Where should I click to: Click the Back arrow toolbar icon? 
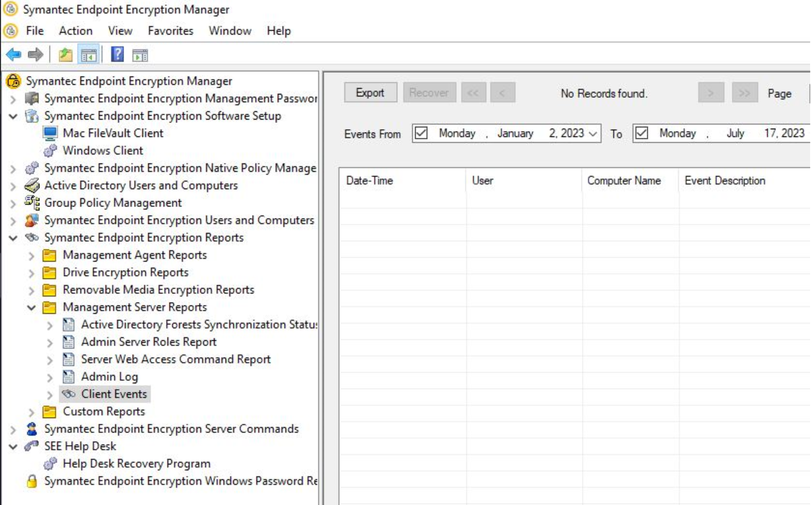pyautogui.click(x=14, y=55)
